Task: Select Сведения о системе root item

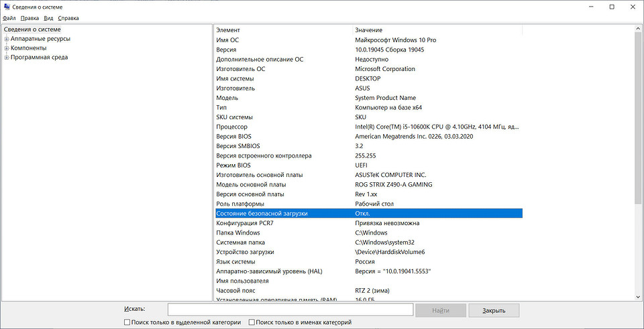Action: (32, 29)
